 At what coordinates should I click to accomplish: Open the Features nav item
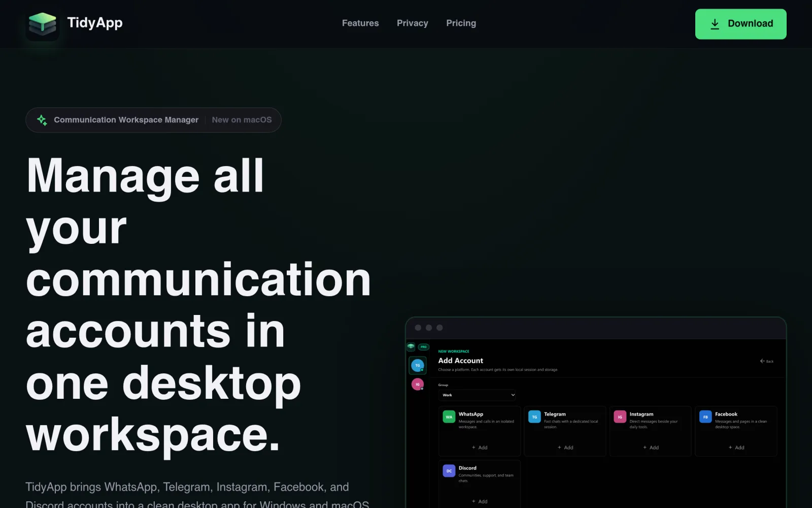360,23
